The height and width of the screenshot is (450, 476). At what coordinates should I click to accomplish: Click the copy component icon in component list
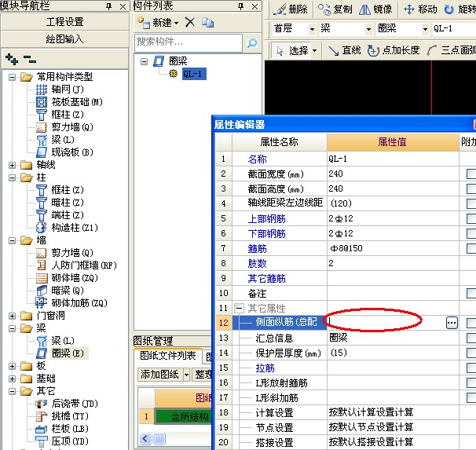208,23
